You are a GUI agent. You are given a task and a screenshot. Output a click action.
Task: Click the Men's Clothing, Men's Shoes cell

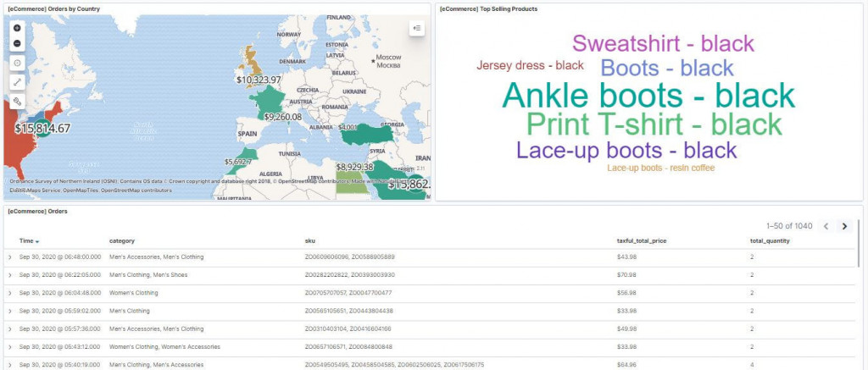[148, 275]
